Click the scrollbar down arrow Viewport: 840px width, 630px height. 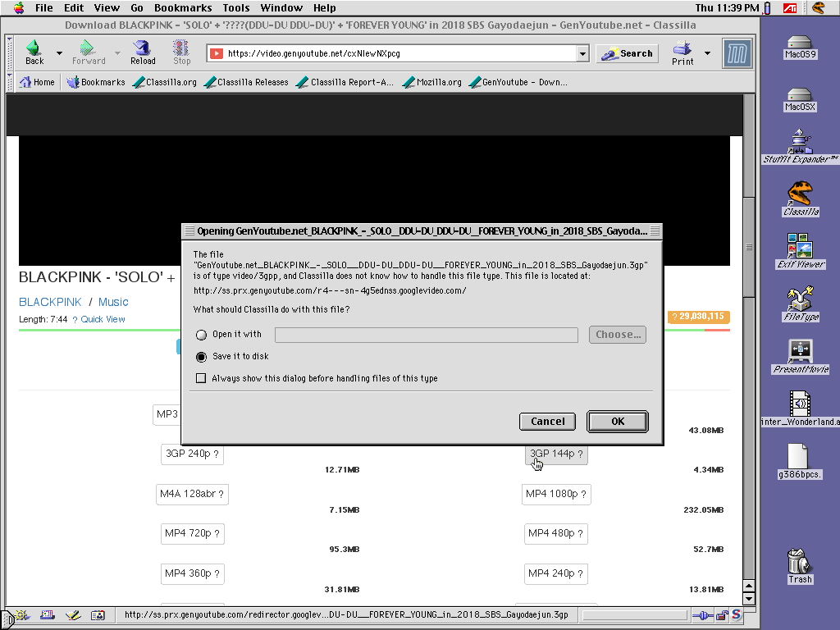point(749,599)
